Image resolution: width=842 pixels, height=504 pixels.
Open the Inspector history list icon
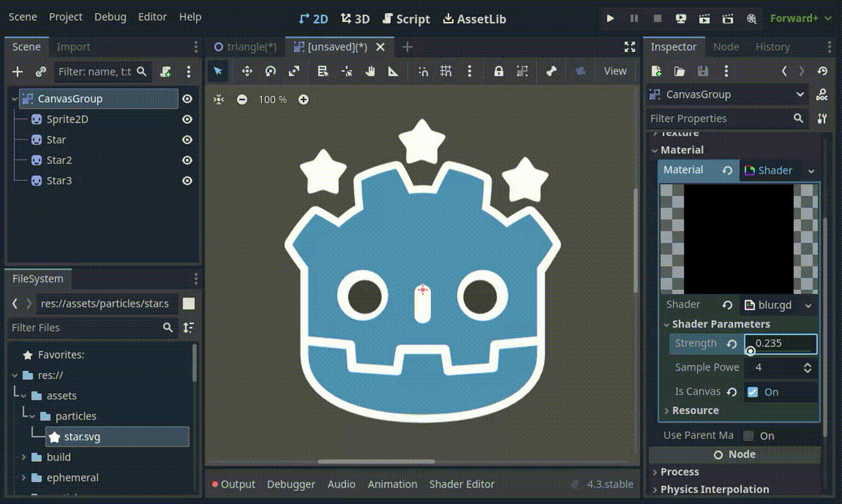pyautogui.click(x=822, y=71)
